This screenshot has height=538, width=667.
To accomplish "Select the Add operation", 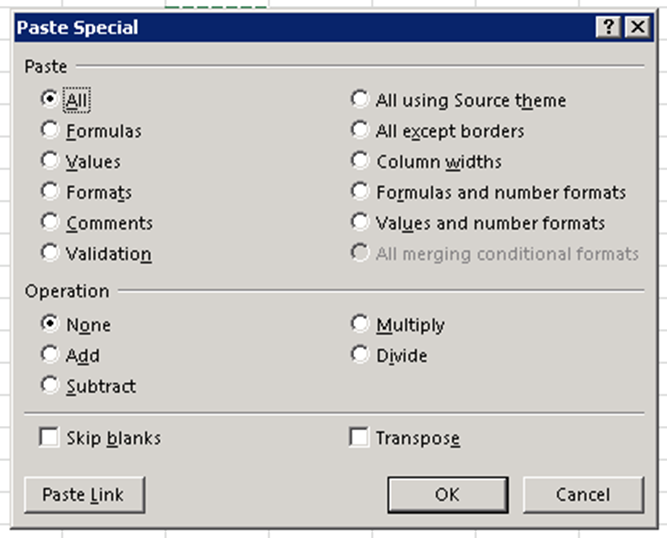I will pyautogui.click(x=49, y=355).
